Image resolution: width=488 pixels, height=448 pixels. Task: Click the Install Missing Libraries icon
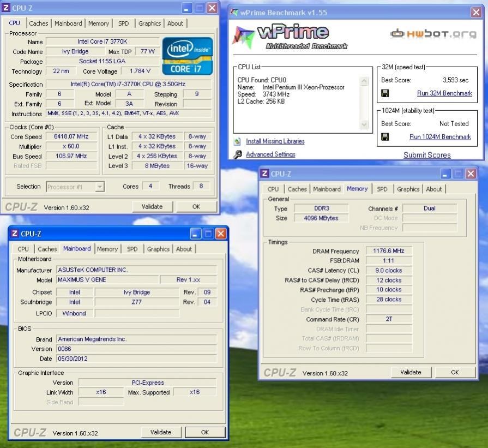pyautogui.click(x=237, y=141)
